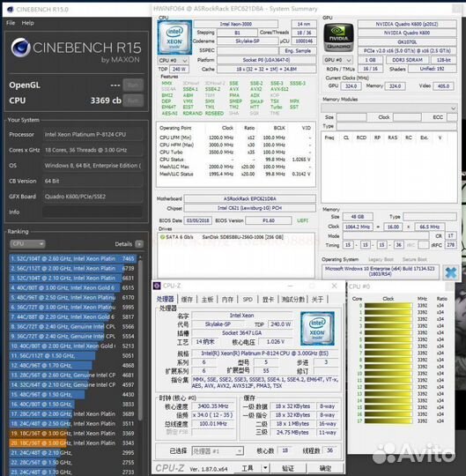Open the 工具 dropdown arrow in CPU-Z
466x476 pixels.
click(x=265, y=468)
